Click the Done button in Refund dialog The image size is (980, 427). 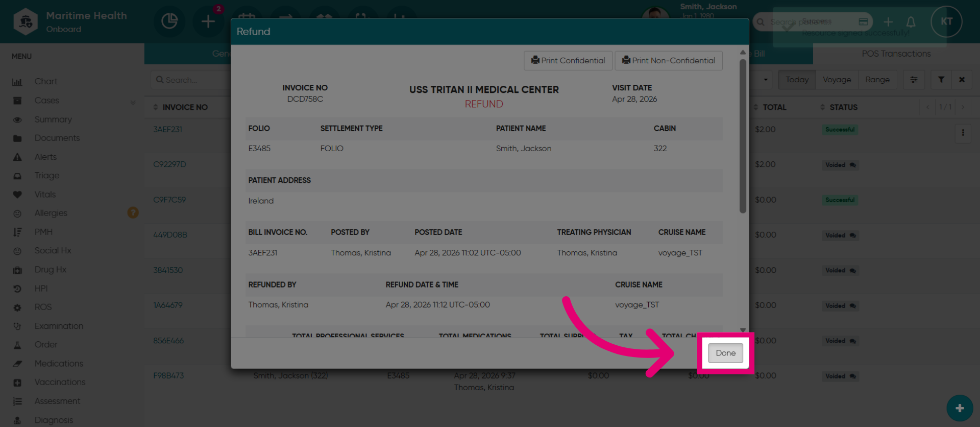pos(725,353)
